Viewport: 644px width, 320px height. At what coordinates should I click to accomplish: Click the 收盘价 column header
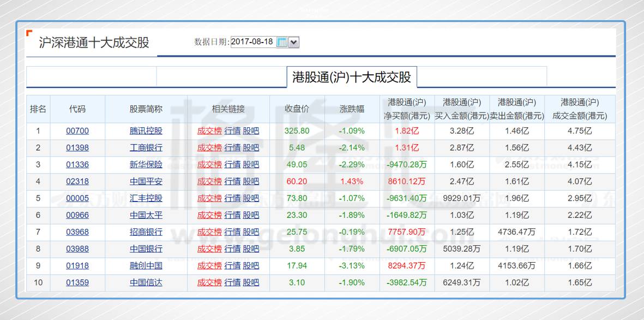[x=297, y=109]
